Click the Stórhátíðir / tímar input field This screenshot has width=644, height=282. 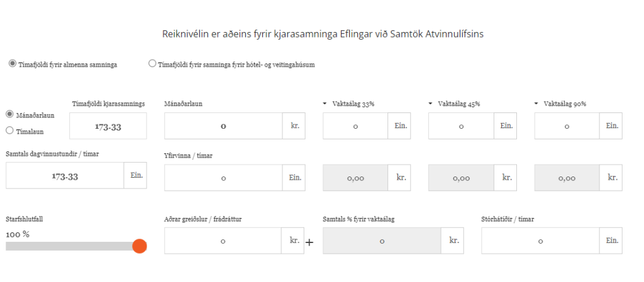pyautogui.click(x=540, y=241)
